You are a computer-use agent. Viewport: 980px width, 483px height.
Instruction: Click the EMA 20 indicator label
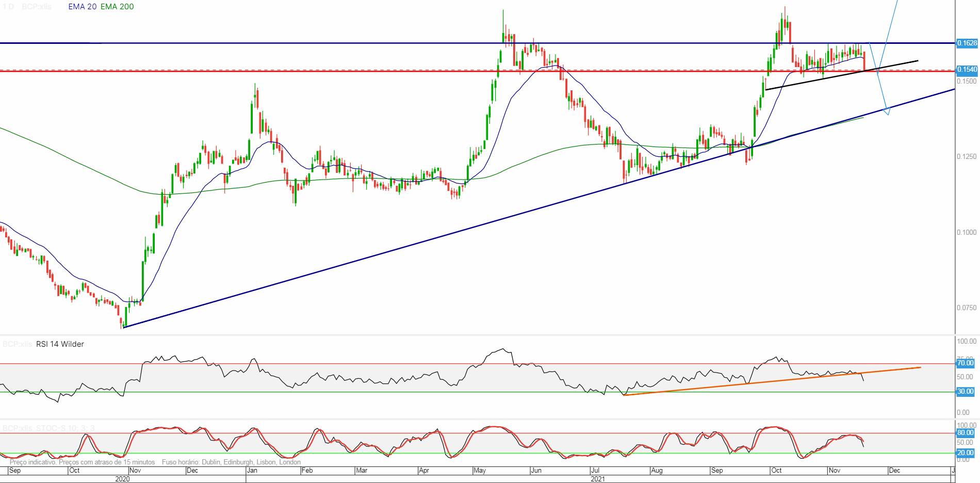pyautogui.click(x=83, y=7)
